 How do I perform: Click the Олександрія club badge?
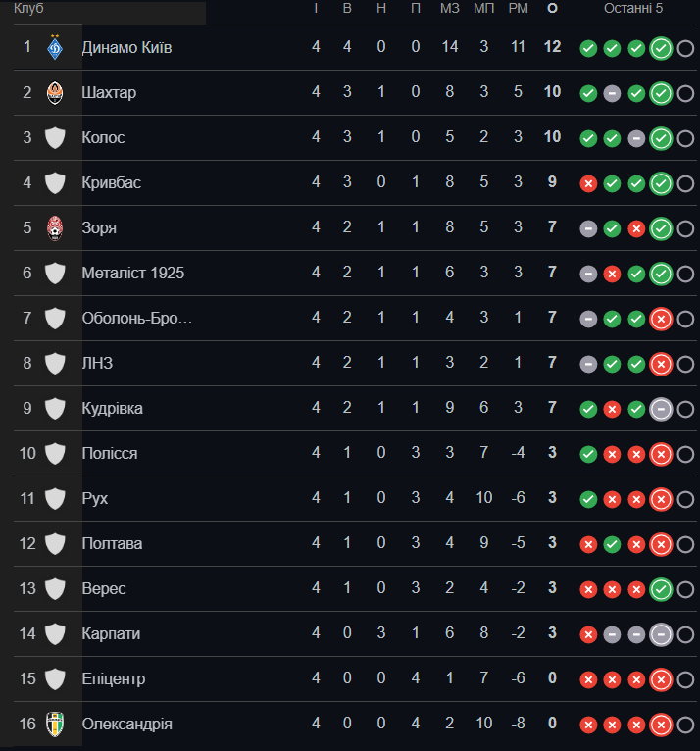coord(55,725)
